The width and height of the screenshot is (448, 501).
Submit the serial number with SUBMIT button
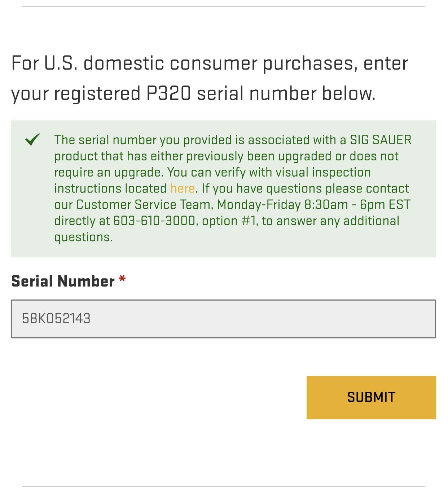tap(371, 398)
